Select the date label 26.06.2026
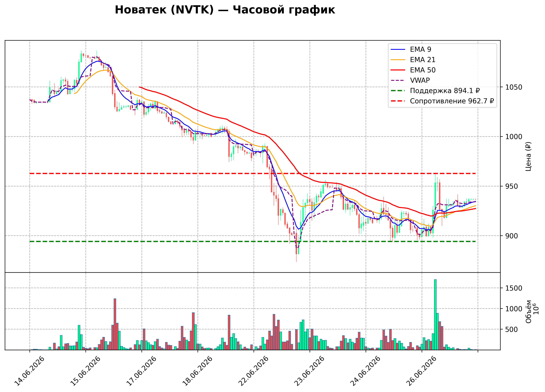 tap(421, 371)
